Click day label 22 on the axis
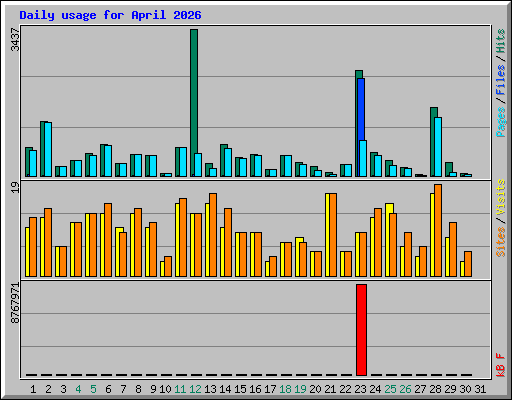The height and width of the screenshot is (400, 512). 345,389
